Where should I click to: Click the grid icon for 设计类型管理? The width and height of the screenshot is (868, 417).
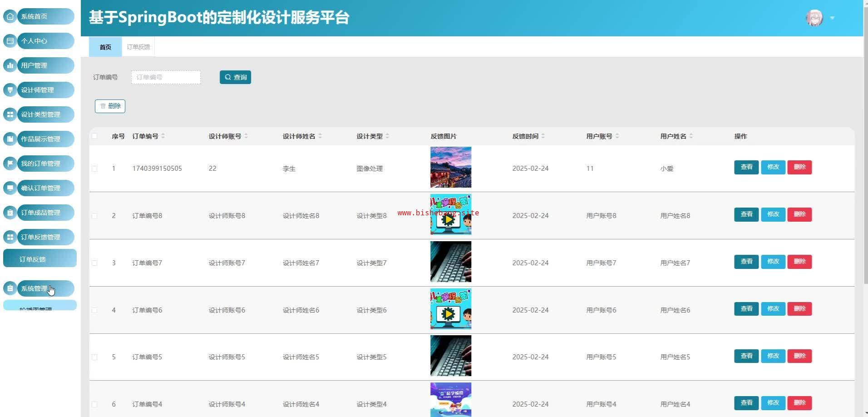(10, 114)
